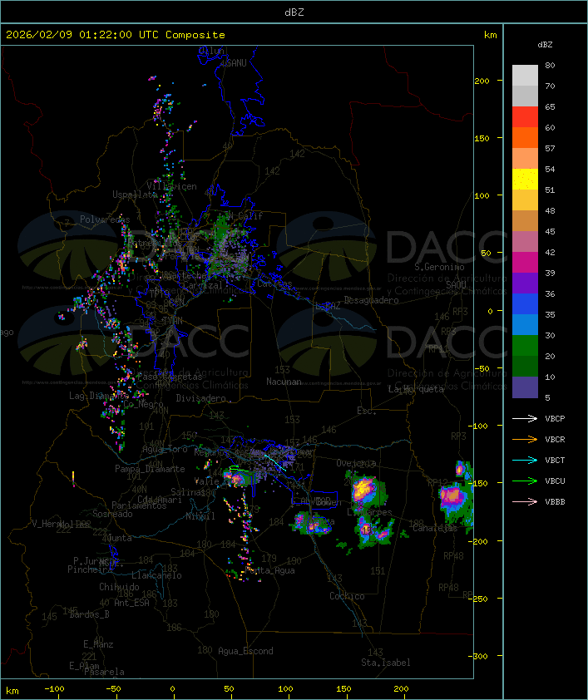This screenshot has width=588, height=700.
Task: Click the Canalejas place label
Action: pos(435,528)
